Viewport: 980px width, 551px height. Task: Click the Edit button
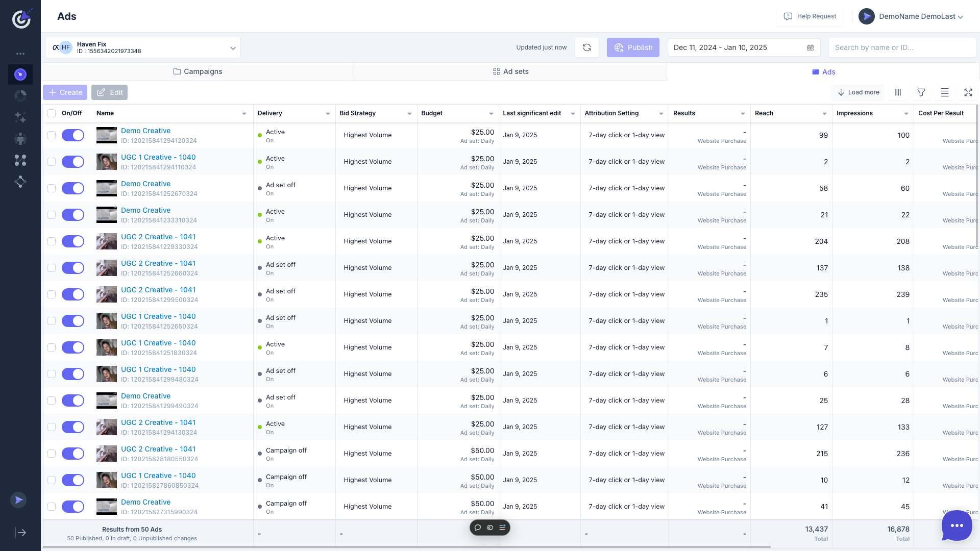pos(109,92)
